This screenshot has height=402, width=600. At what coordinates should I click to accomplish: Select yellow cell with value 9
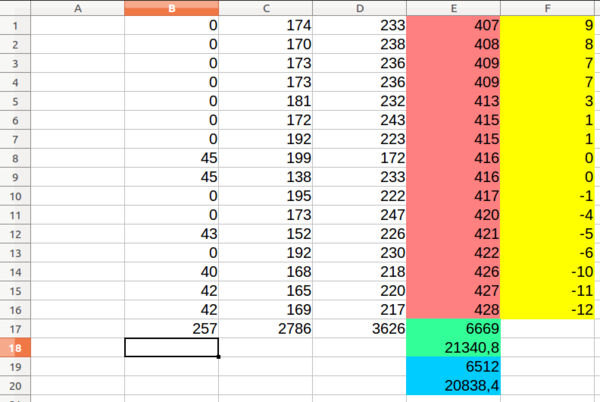pos(548,25)
